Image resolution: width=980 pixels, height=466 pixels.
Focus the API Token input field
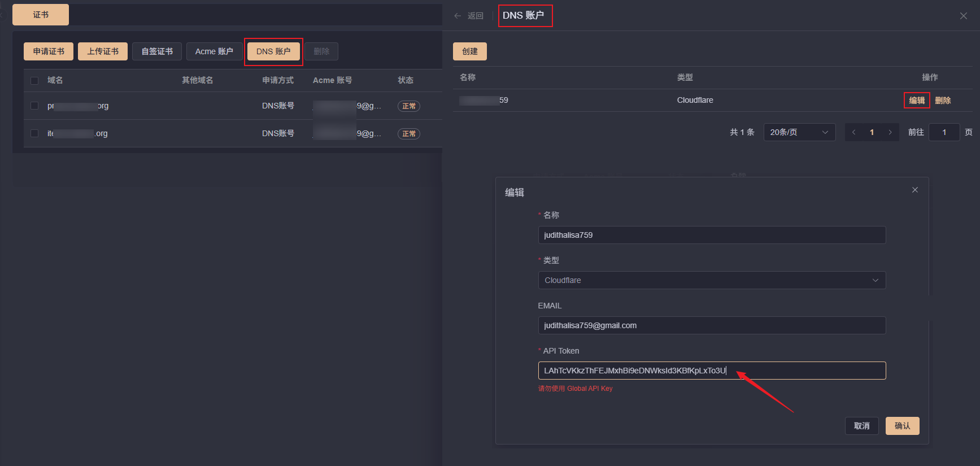pos(712,371)
